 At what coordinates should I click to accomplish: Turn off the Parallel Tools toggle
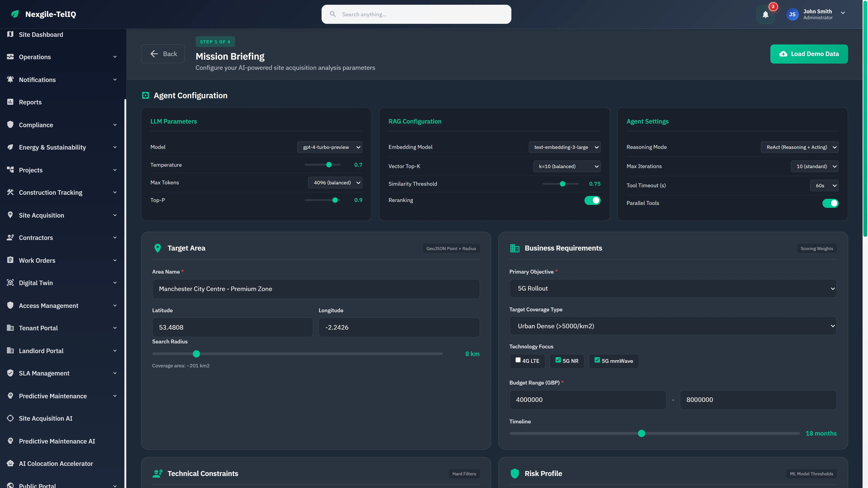pos(830,203)
